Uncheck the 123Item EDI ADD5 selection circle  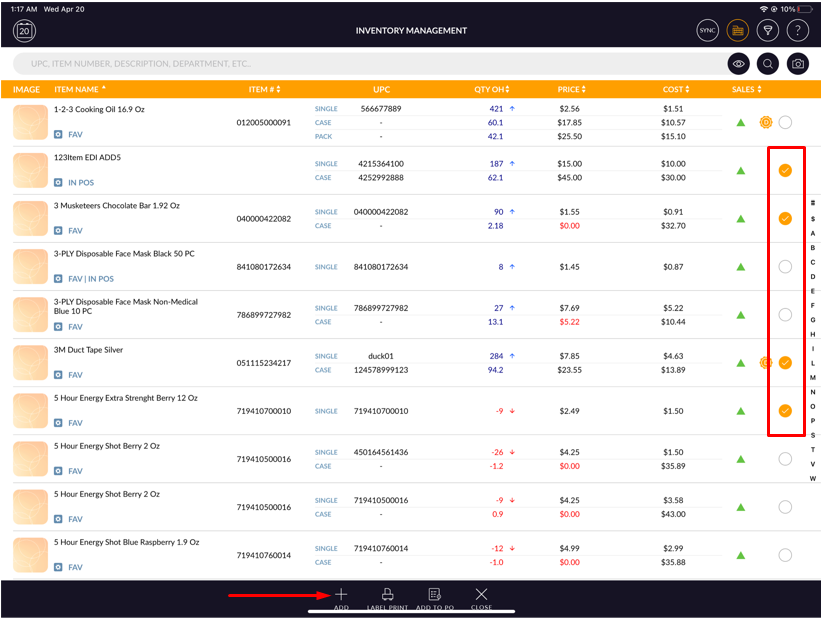pos(785,171)
